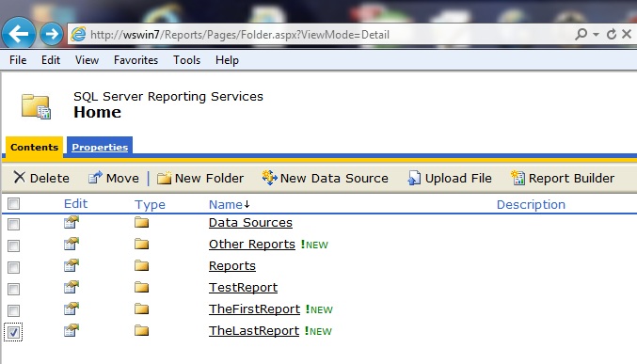
Task: Launch Report Builder from the toolbar
Action: point(563,178)
